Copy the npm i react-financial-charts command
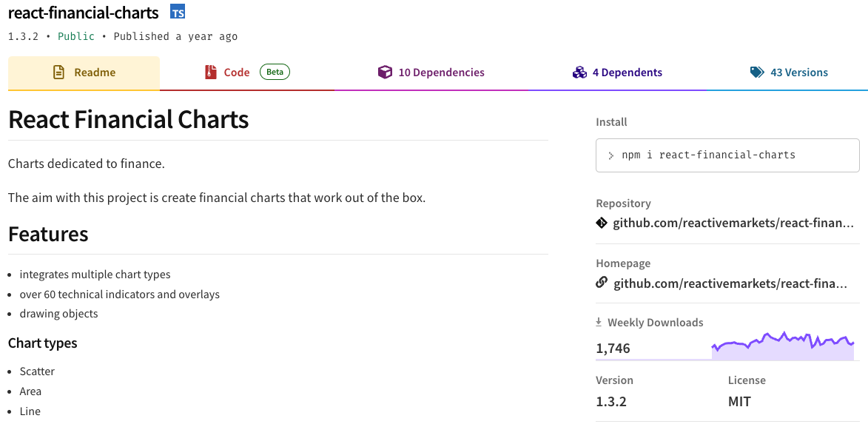 pos(727,155)
